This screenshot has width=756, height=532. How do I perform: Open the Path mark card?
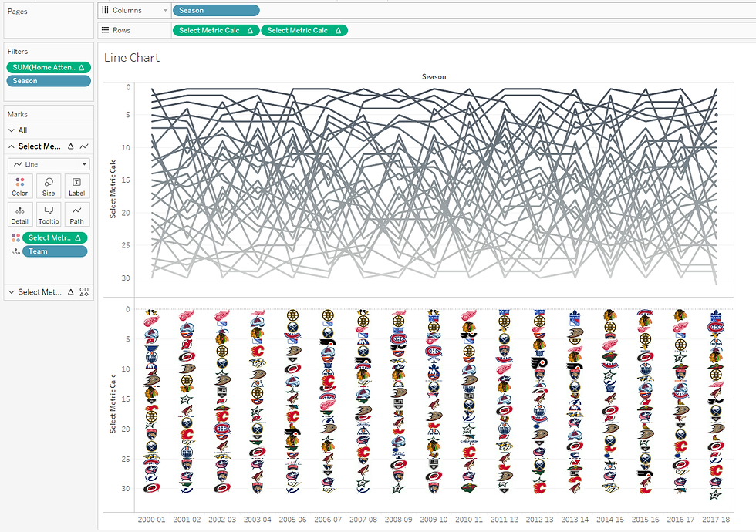pos(76,214)
